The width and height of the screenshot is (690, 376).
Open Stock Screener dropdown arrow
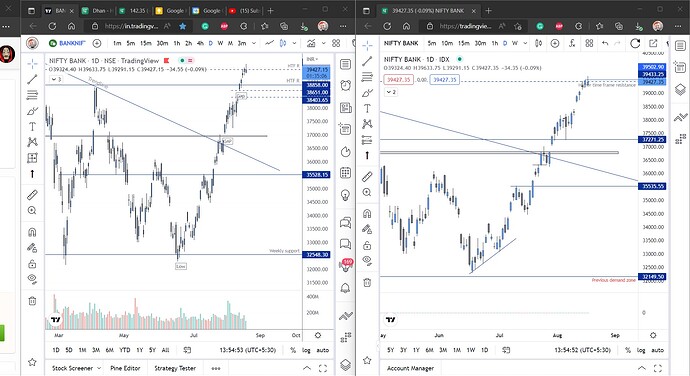(x=99, y=368)
